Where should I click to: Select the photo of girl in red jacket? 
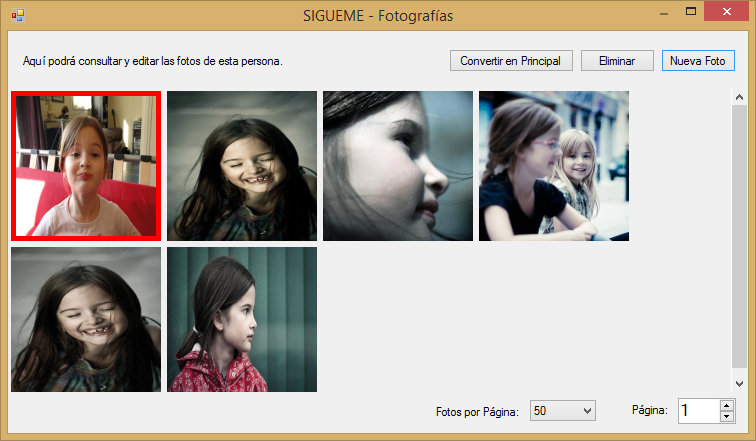coord(242,319)
